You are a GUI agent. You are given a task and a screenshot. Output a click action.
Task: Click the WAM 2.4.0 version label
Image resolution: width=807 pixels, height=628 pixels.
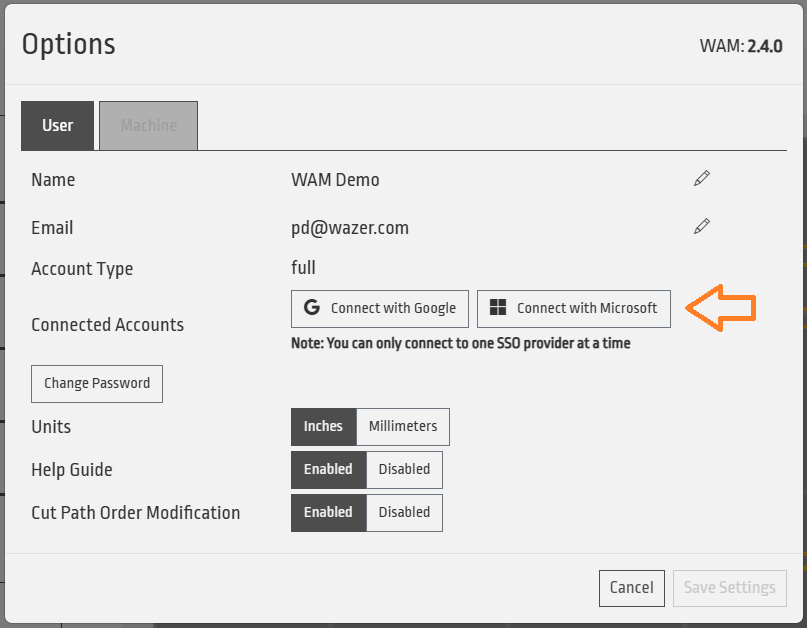[740, 46]
